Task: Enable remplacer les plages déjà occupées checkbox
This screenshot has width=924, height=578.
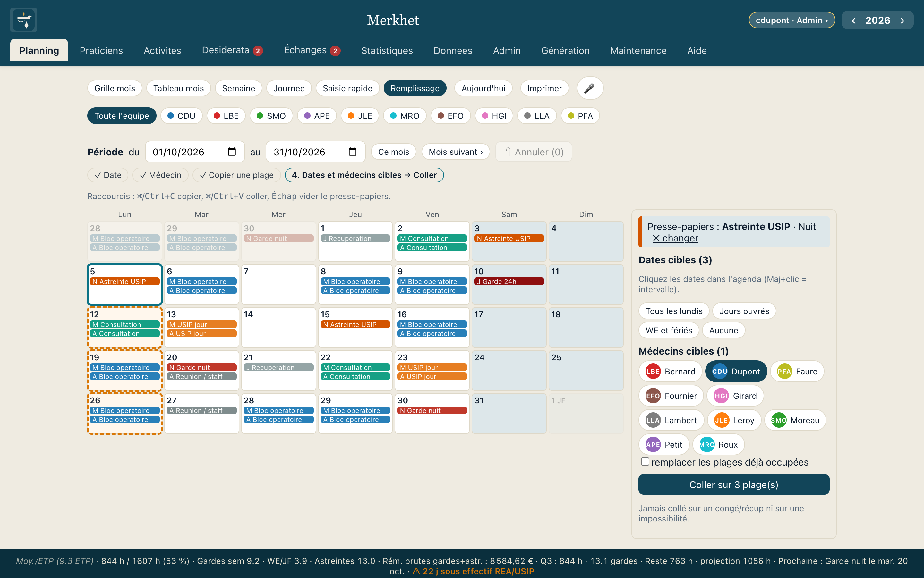Action: [645, 462]
